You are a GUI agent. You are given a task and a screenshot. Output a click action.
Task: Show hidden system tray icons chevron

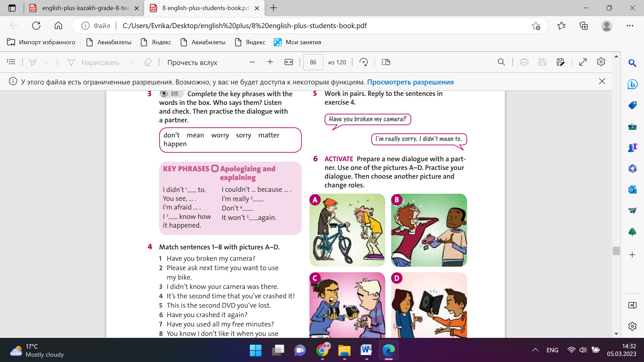[535, 350]
